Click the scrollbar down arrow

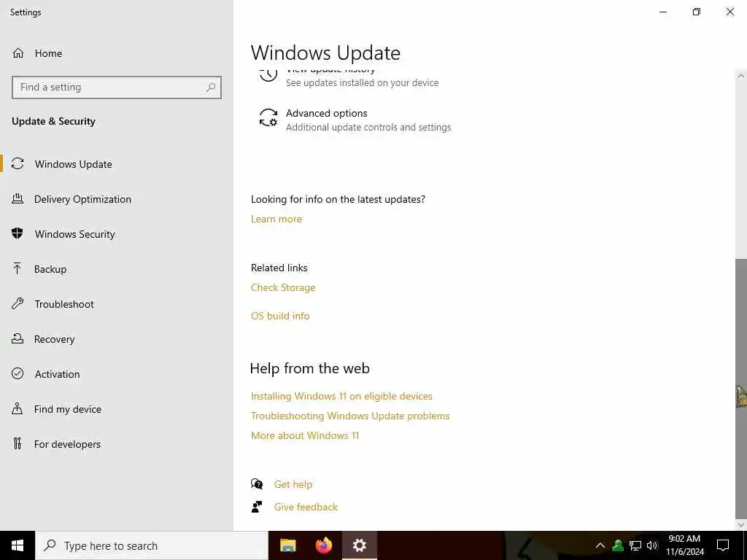coord(741,525)
